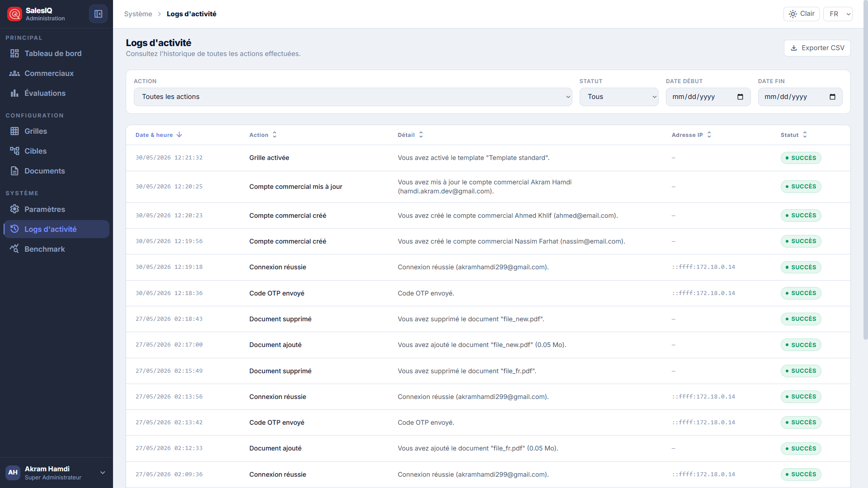Viewport: 868px width, 488px height.
Task: Click Code OTP envoyé action at 12:18:36
Action: [277, 293]
